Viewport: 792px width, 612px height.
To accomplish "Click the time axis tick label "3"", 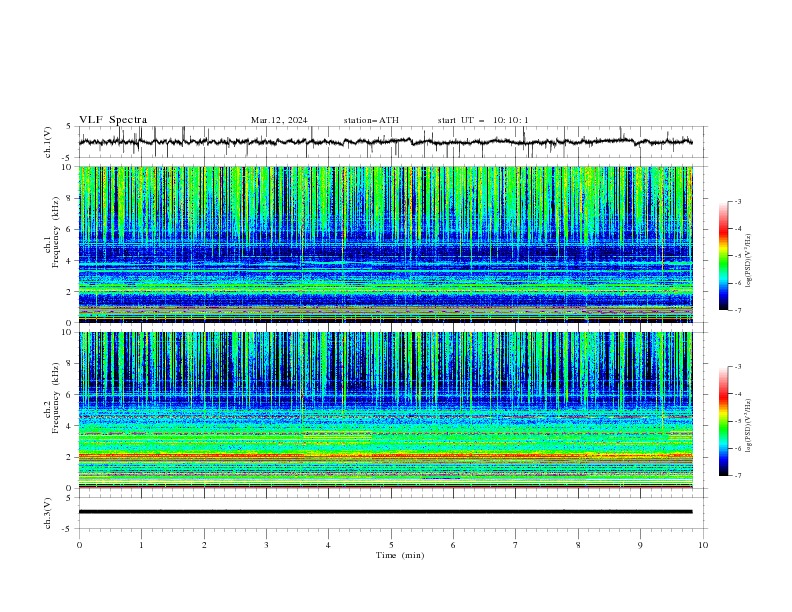I will 266,545.
